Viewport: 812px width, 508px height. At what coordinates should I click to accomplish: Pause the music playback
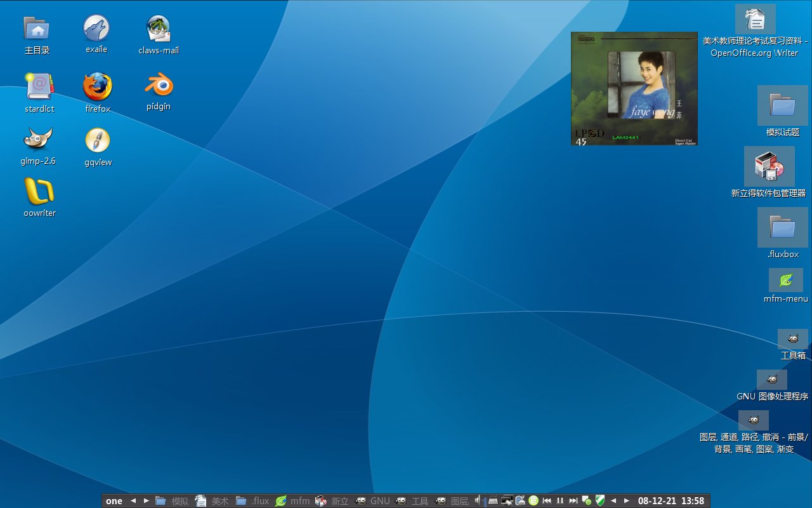[560, 501]
